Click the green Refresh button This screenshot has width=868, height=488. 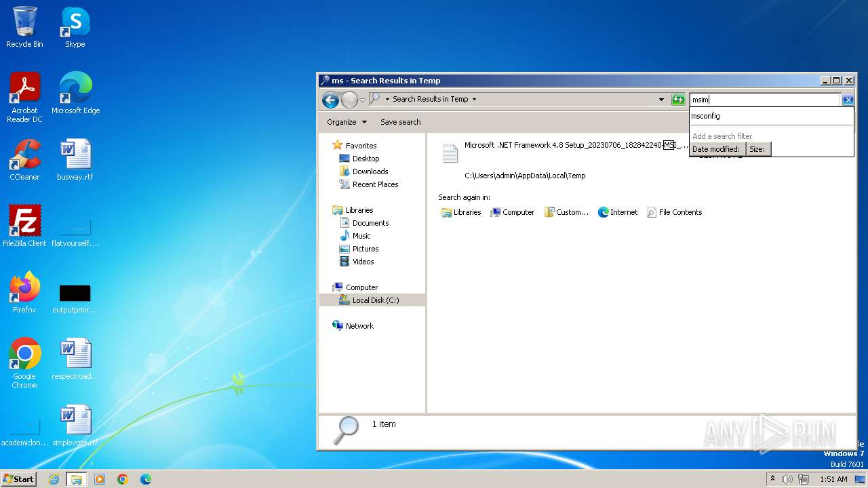tap(678, 100)
